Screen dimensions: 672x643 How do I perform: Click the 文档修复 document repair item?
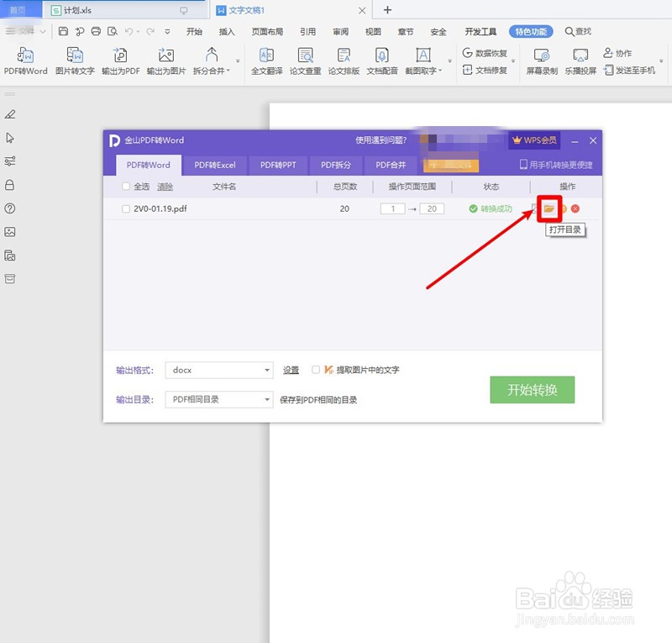(x=485, y=70)
